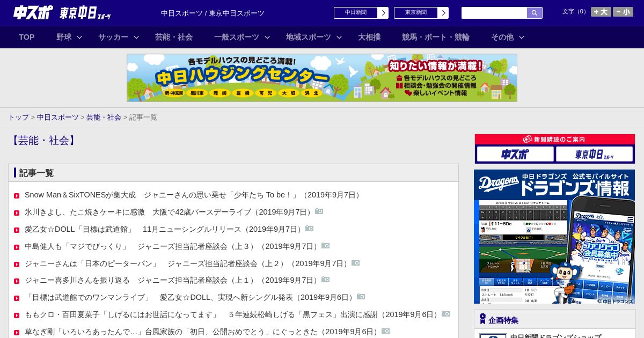Image resolution: width=644 pixels, height=338 pixels.
Task: Open ジャニー喜多川さんを振り返る article
Action: 173,280
